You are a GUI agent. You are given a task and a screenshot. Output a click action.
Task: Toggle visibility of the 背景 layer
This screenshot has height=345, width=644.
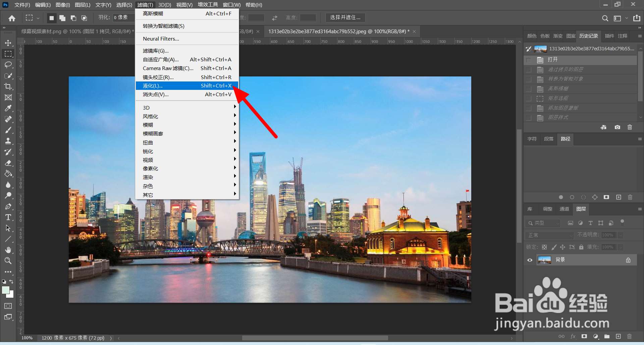pyautogui.click(x=530, y=260)
